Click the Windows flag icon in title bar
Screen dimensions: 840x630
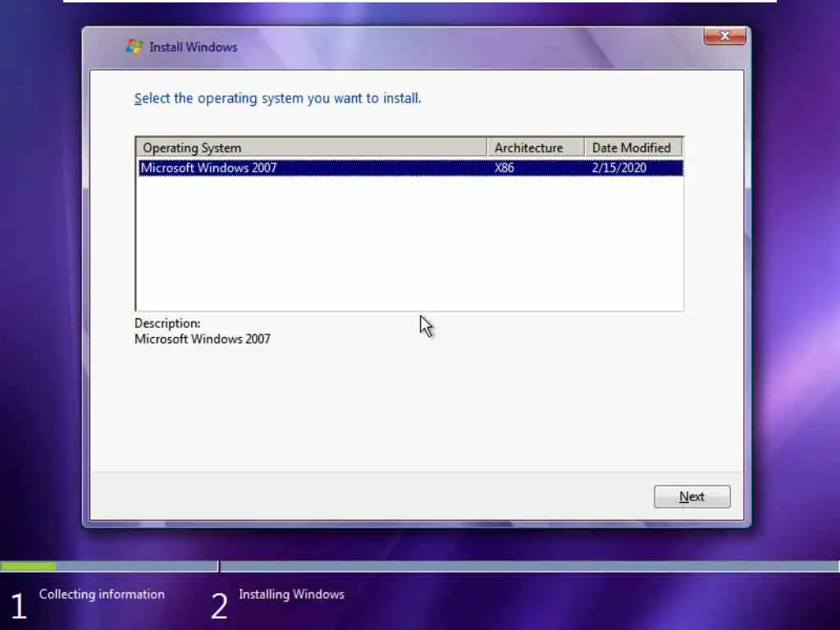[x=134, y=47]
